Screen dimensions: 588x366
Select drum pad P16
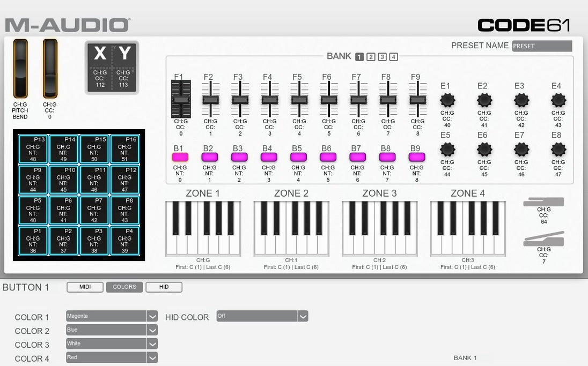[124, 149]
